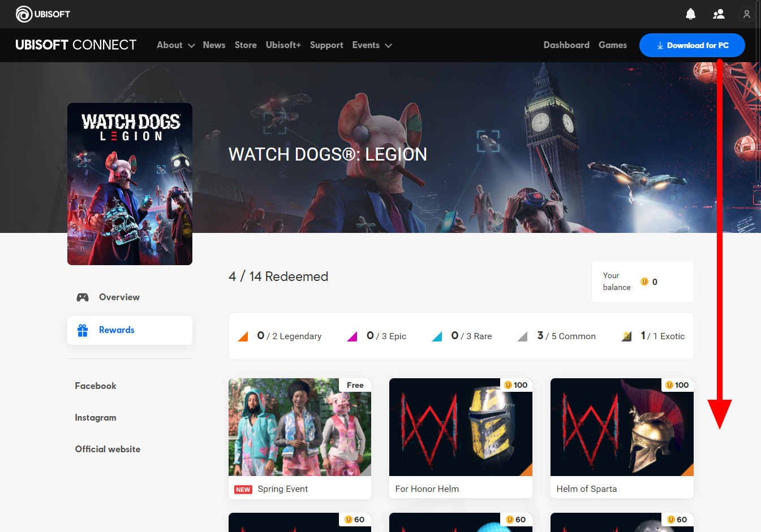Click the gray Common rarity icon
Screen dimensions: 761x532
click(x=522, y=336)
